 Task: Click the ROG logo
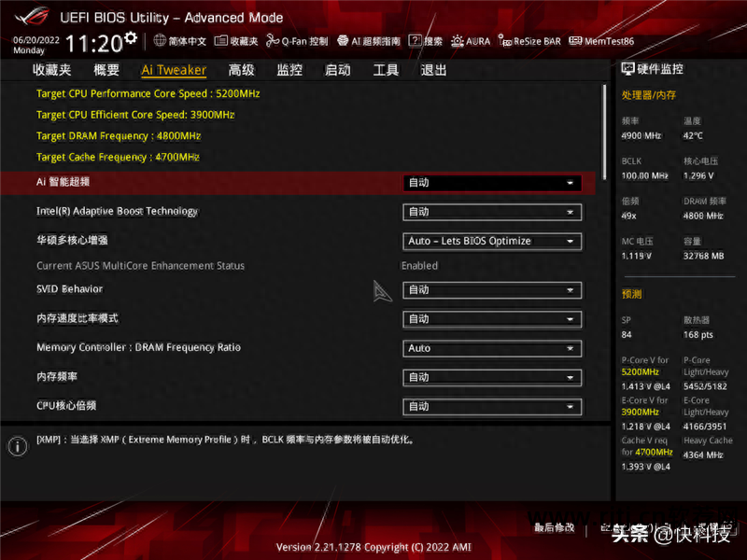[32, 17]
